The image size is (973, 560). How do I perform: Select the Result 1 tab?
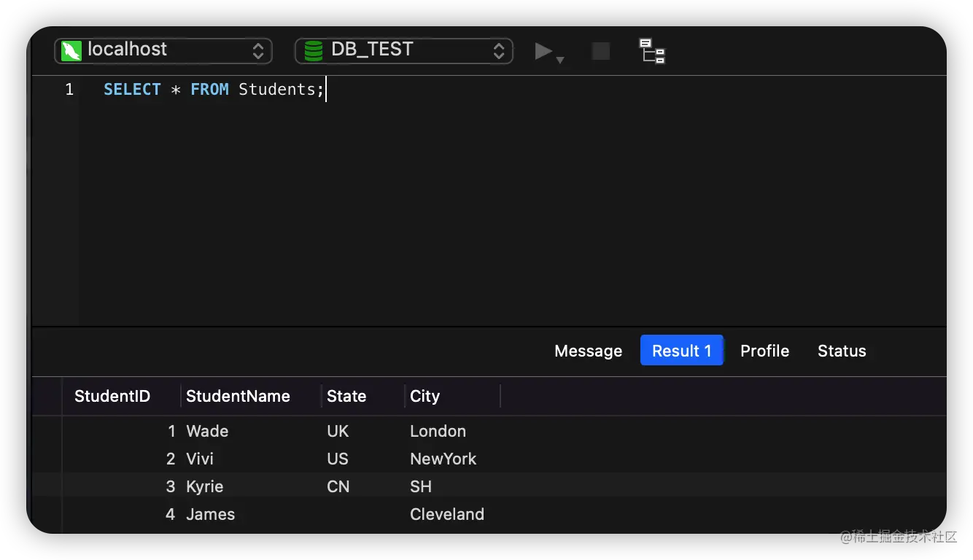(x=681, y=351)
